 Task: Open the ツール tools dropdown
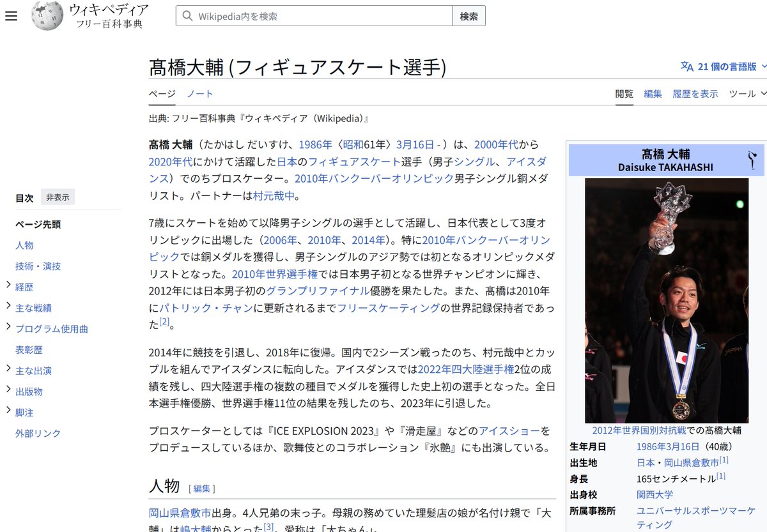(747, 93)
